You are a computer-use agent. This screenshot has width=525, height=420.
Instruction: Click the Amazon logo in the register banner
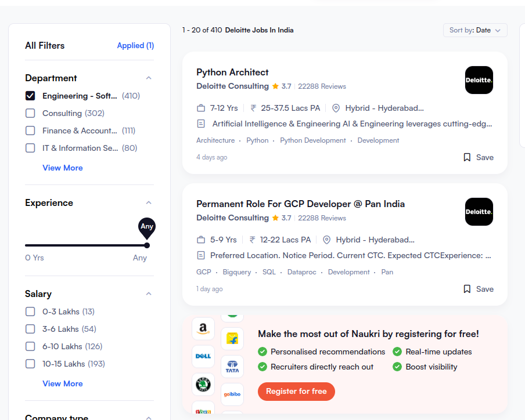[x=203, y=329]
